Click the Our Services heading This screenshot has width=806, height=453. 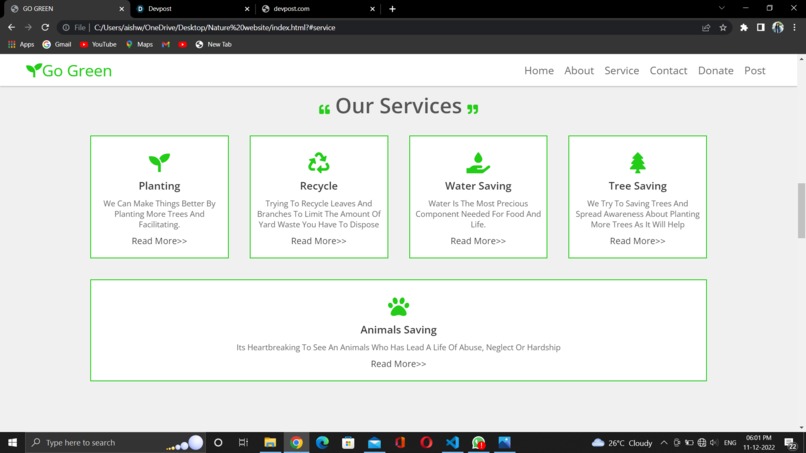click(x=398, y=106)
